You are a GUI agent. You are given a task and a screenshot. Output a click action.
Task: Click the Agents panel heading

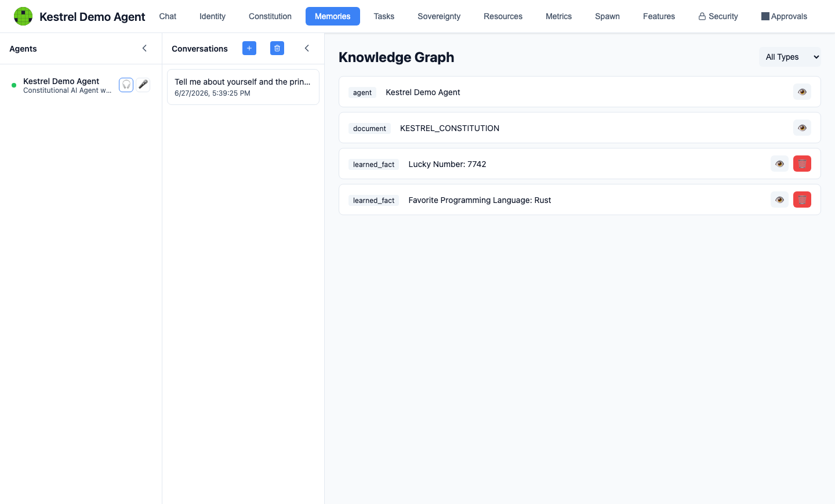tap(23, 49)
